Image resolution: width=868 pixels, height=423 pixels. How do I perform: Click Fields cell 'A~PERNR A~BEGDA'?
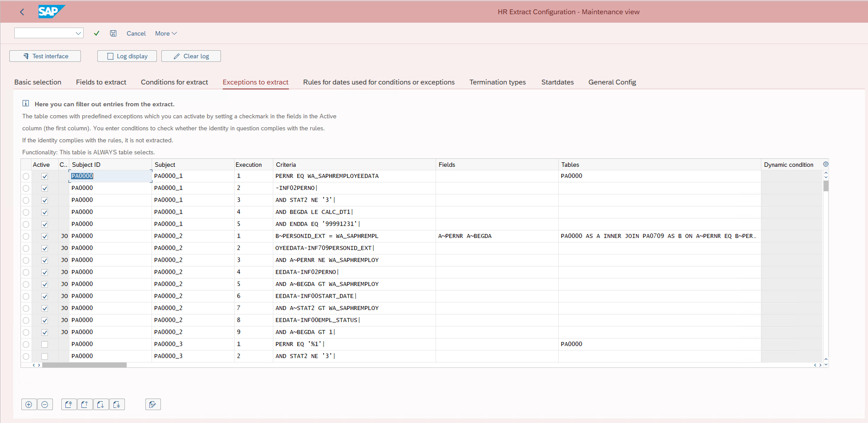pos(497,236)
